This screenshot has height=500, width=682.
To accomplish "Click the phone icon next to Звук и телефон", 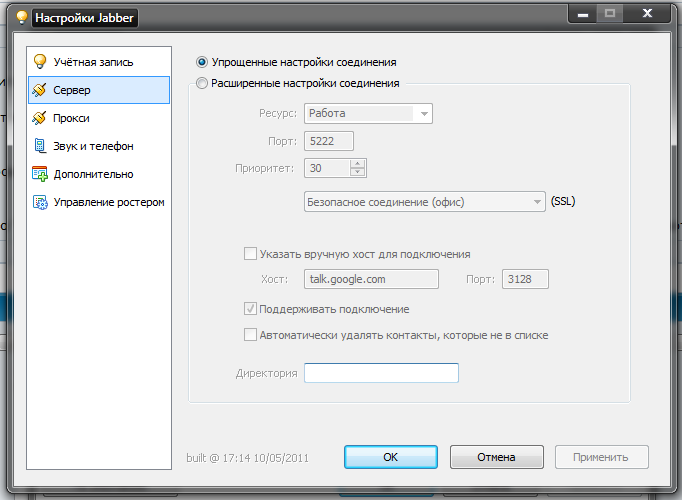I will click(40, 146).
